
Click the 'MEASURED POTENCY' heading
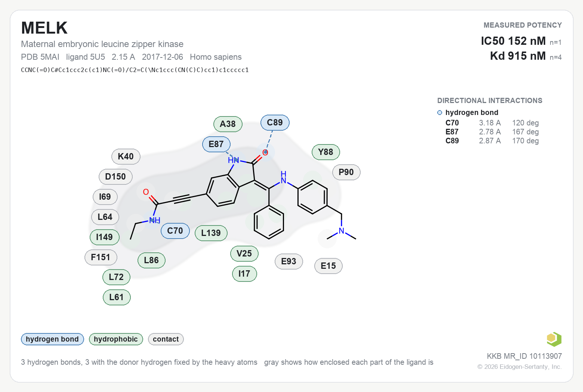[x=523, y=25]
